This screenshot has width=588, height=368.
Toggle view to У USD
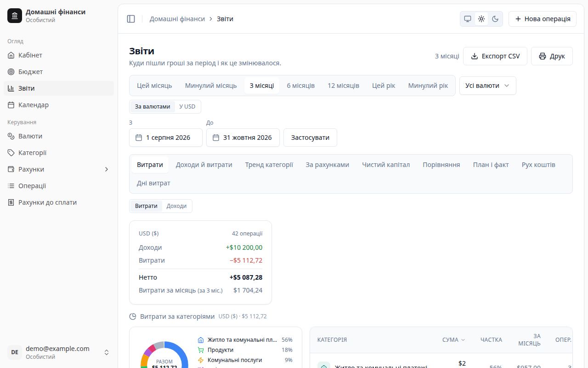(187, 107)
